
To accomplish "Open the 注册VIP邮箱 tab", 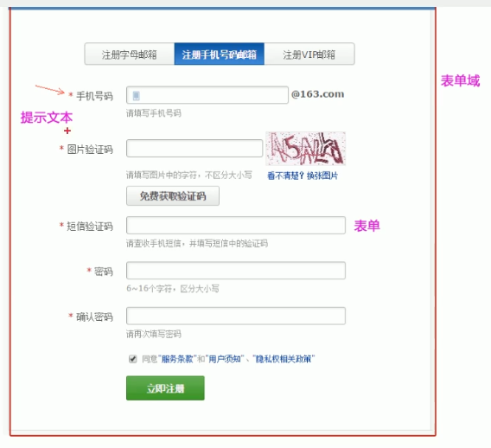I will click(309, 54).
